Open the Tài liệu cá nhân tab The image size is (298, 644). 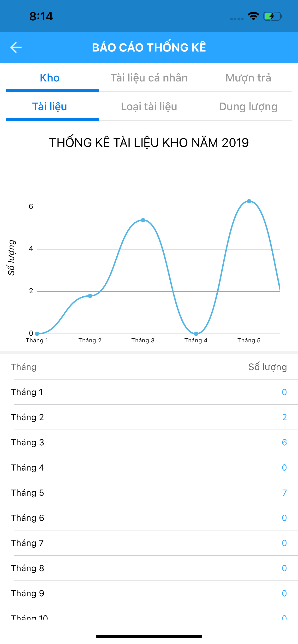tap(149, 78)
